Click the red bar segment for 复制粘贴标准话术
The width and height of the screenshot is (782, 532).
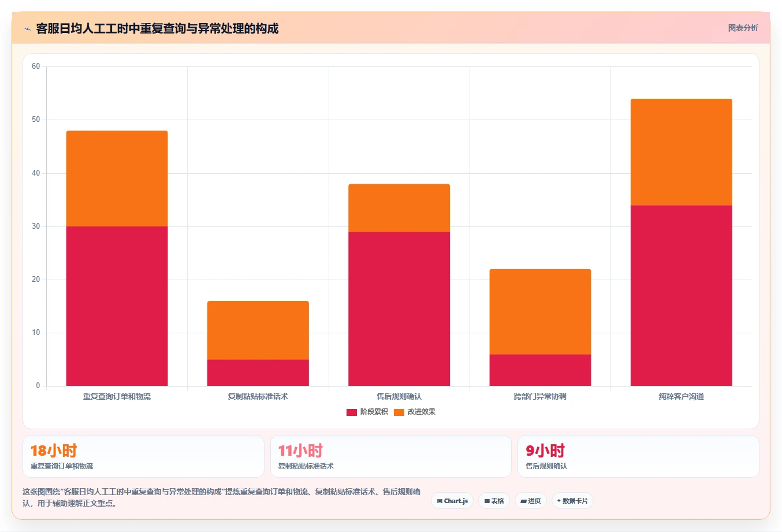(258, 373)
